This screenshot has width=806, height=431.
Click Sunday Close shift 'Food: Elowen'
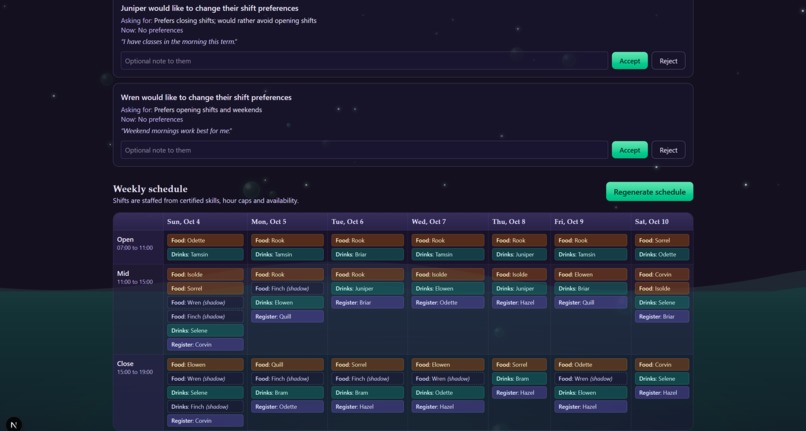(x=205, y=365)
